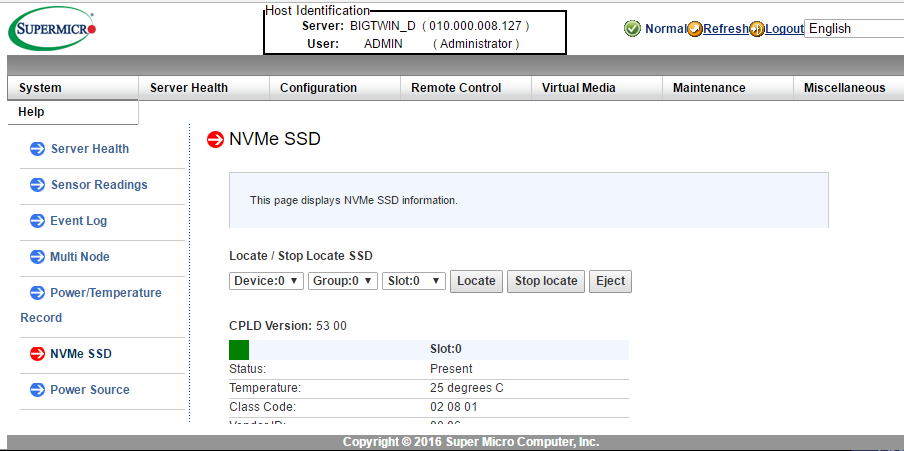Click the Temperature value 25 degrees C
The image size is (904, 451).
click(467, 388)
